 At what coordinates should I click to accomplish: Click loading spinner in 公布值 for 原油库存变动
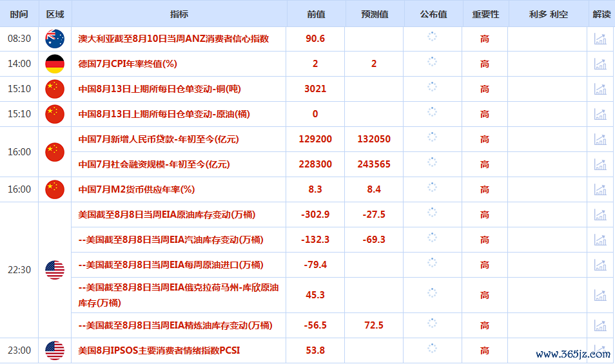tap(433, 215)
